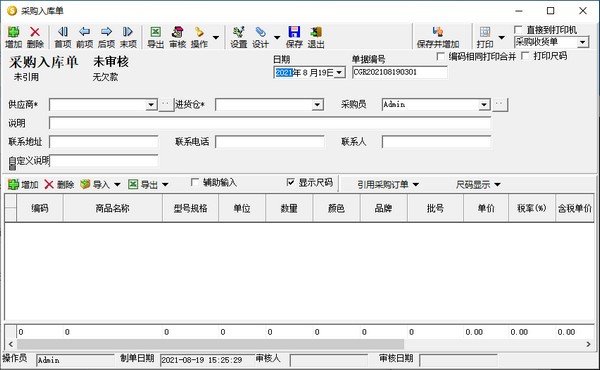The width and height of the screenshot is (600, 370).
Task: Expand the 采购收货单 print template dropdown
Action: pos(583,42)
